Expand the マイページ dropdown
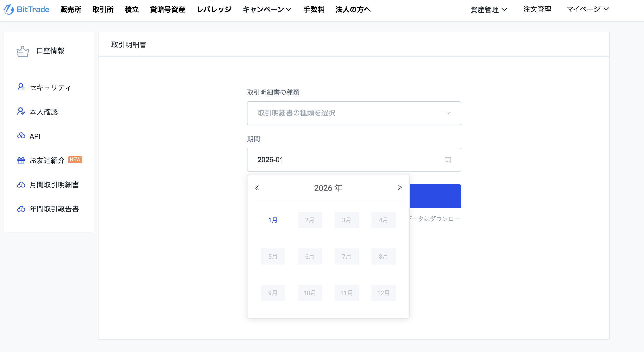The height and width of the screenshot is (352, 644). pyautogui.click(x=588, y=9)
